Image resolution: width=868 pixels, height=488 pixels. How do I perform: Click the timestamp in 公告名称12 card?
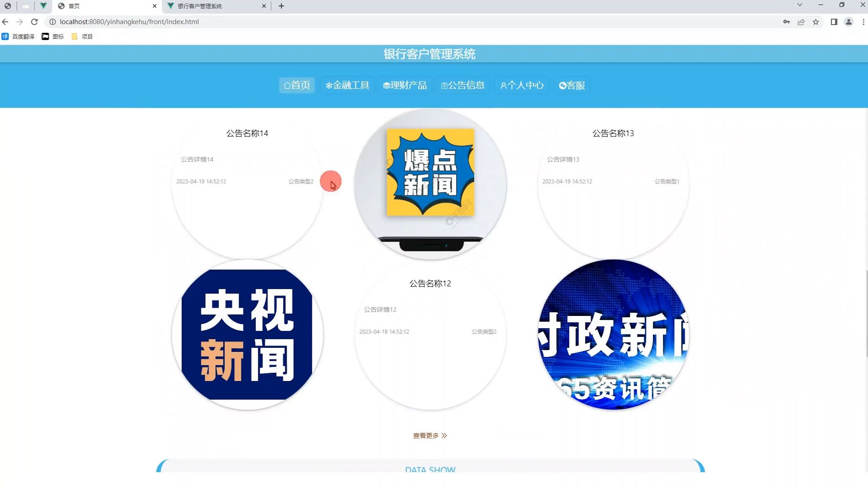384,331
